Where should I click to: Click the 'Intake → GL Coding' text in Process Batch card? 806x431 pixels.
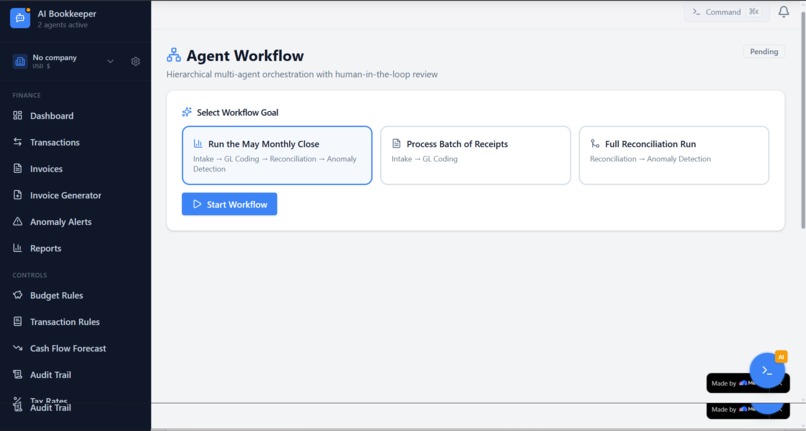(x=425, y=158)
